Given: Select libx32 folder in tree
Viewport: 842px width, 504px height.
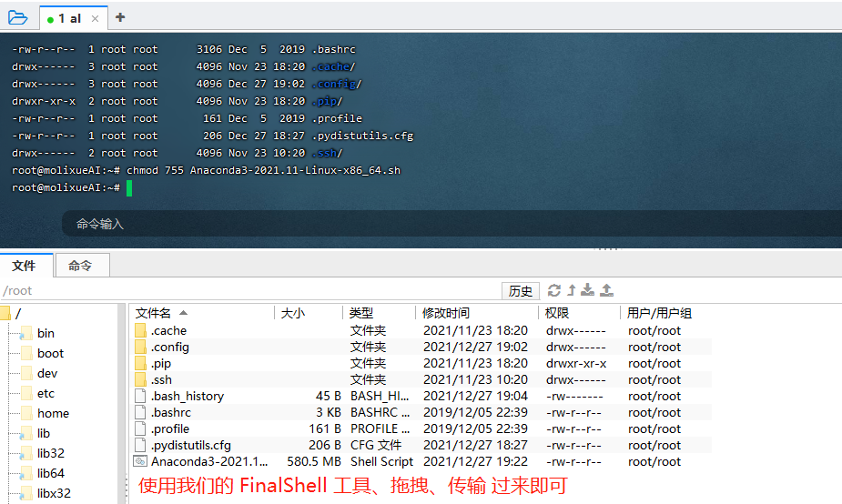Looking at the screenshot, I should (x=54, y=493).
